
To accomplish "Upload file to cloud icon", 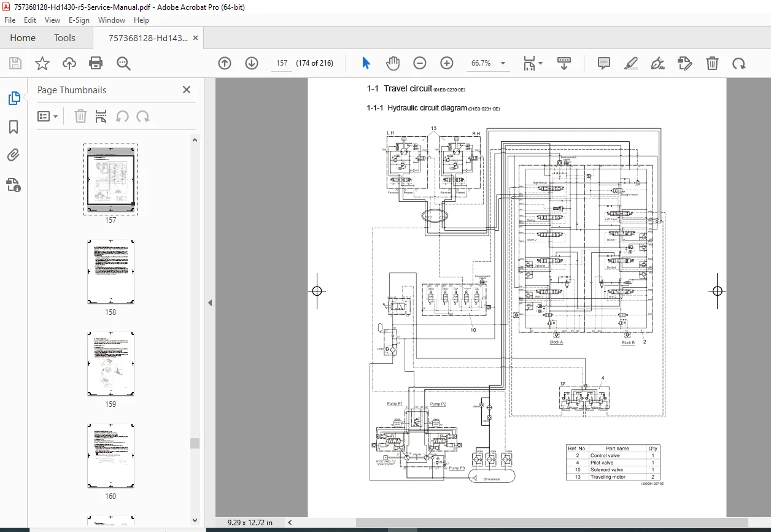I will point(69,63).
